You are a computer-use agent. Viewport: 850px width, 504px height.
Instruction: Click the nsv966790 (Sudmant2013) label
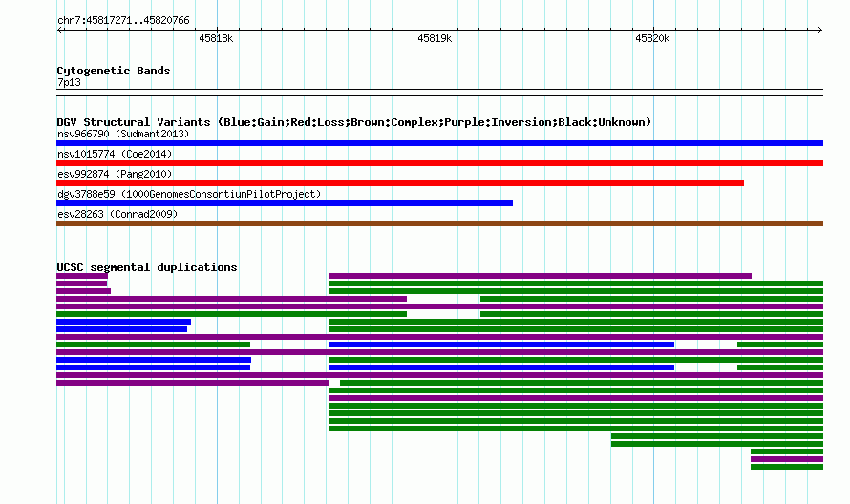[123, 134]
